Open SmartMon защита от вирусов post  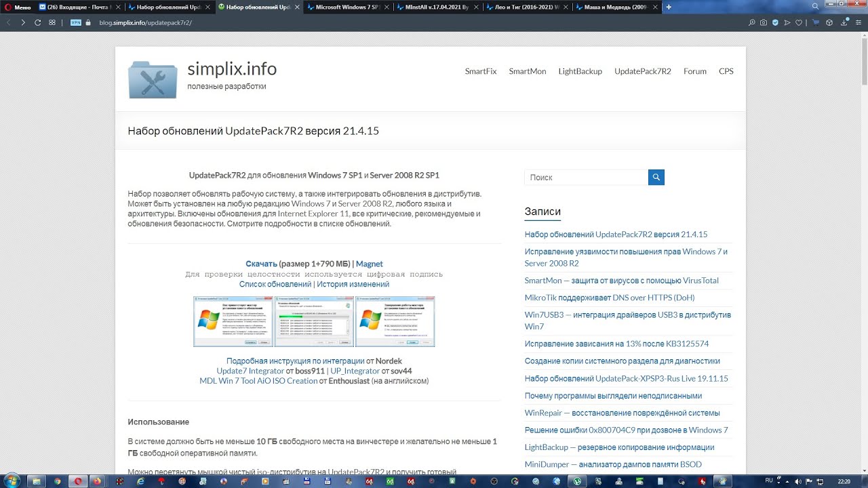[x=621, y=281]
